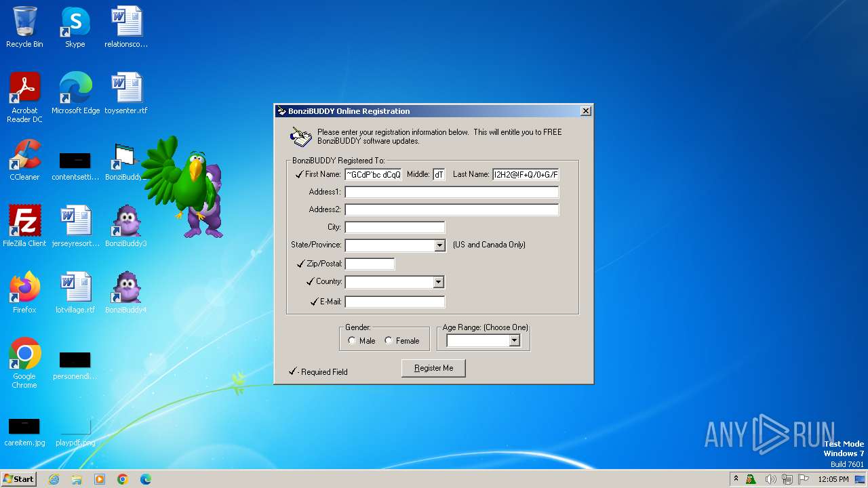The width and height of the screenshot is (868, 488).
Task: Open Edge from the taskbar
Action: 146,479
